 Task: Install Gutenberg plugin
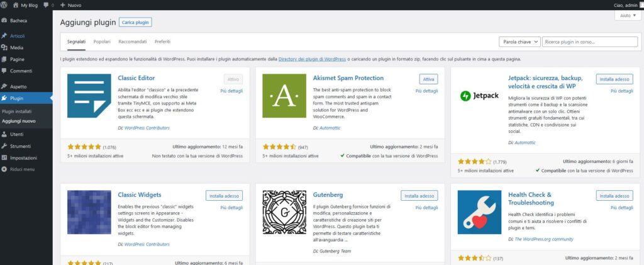point(419,196)
